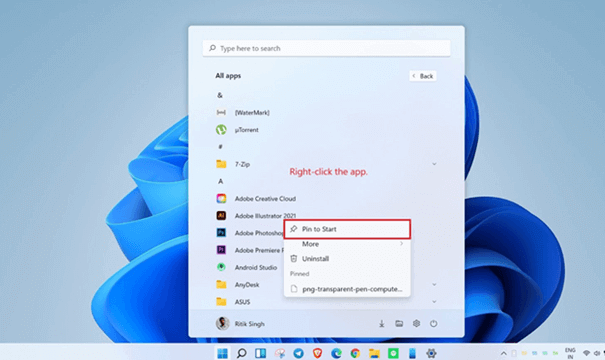Choose Uninstall from the context menu
The width and height of the screenshot is (605, 360).
coord(347,259)
